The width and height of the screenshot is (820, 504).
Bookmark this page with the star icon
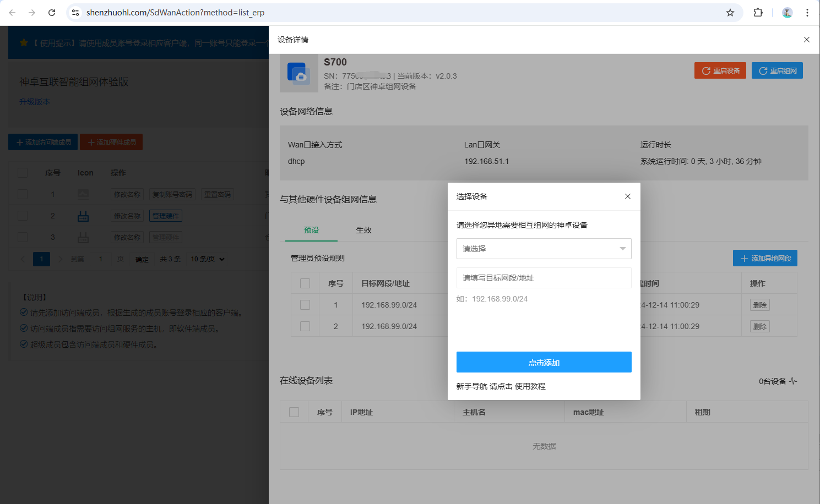[730, 13]
